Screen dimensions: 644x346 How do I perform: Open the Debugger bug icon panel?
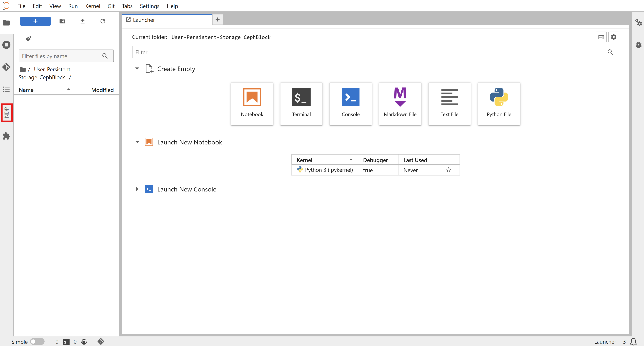pyautogui.click(x=638, y=45)
